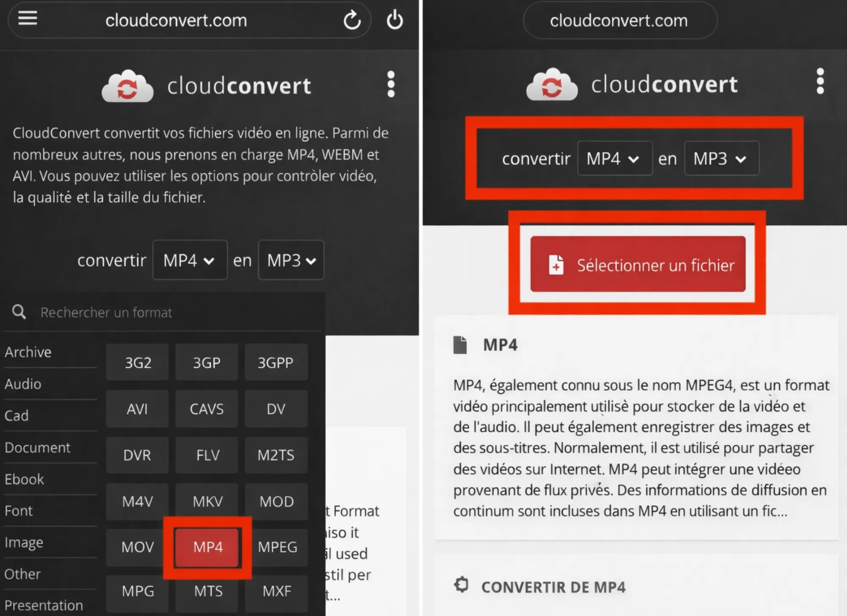Choose the MKV format
Viewport: 847px width, 616px height.
click(x=206, y=502)
